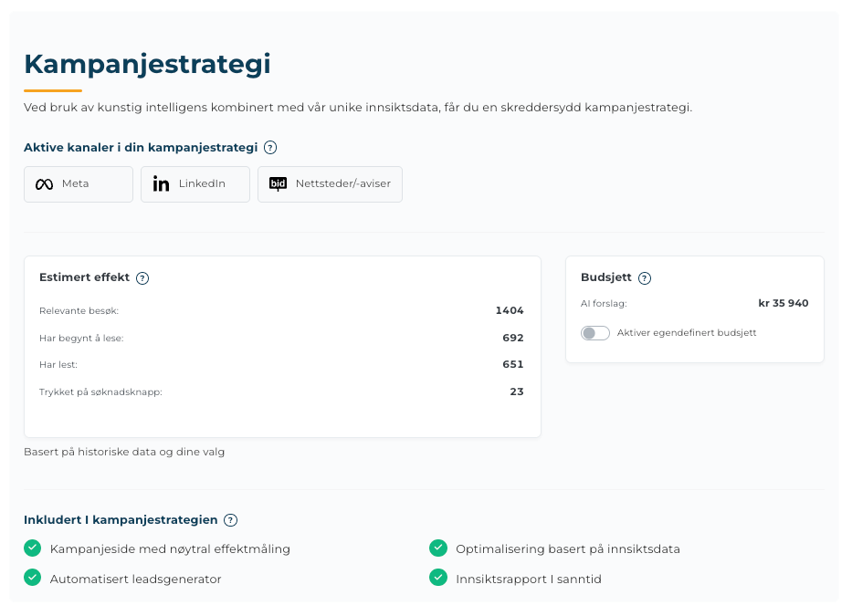Open help icon beside Aktive kanaler heading

(x=270, y=148)
